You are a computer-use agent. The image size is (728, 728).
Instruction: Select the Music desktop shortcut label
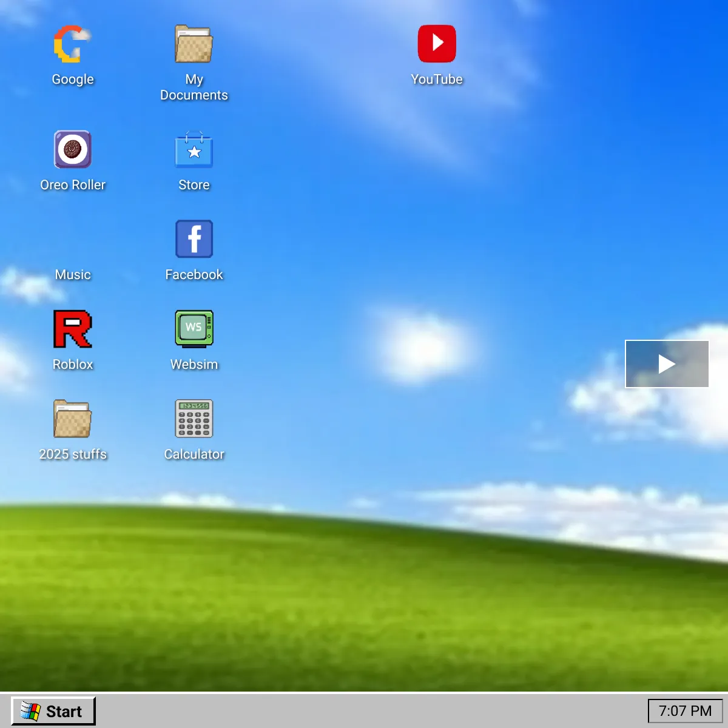[73, 274]
